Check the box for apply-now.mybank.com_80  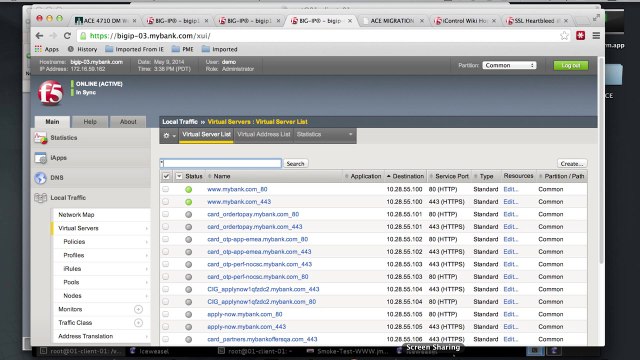(165, 314)
